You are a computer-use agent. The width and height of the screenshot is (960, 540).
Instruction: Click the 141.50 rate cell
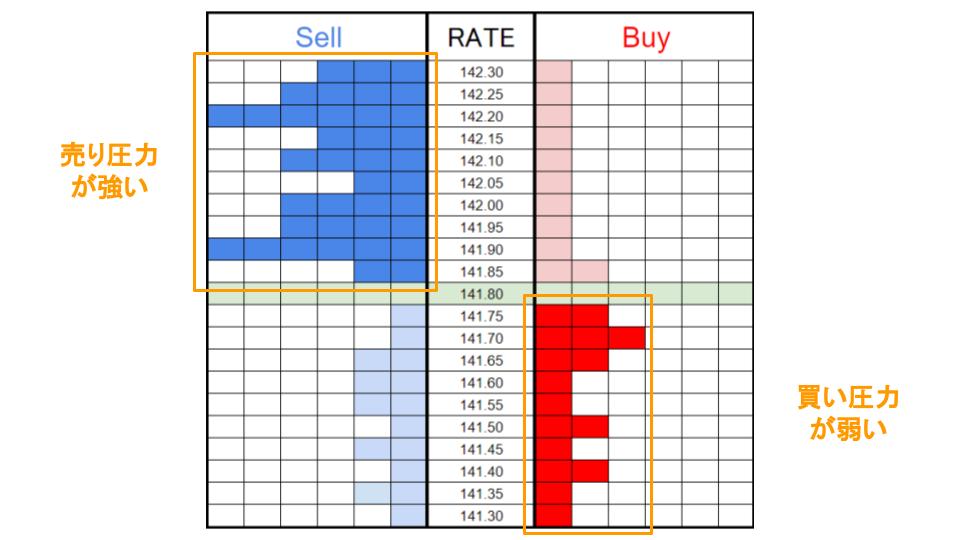[481, 427]
